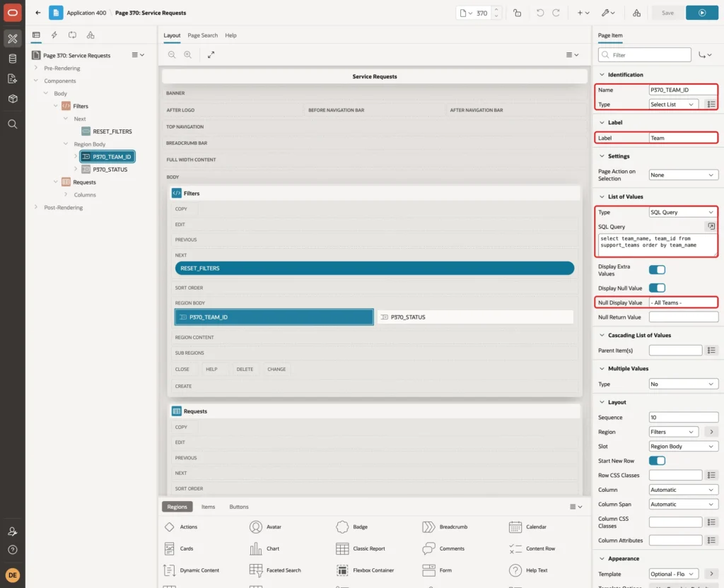Open the code editor for SQL Query
Viewport: 724px width, 588px height.
point(711,226)
